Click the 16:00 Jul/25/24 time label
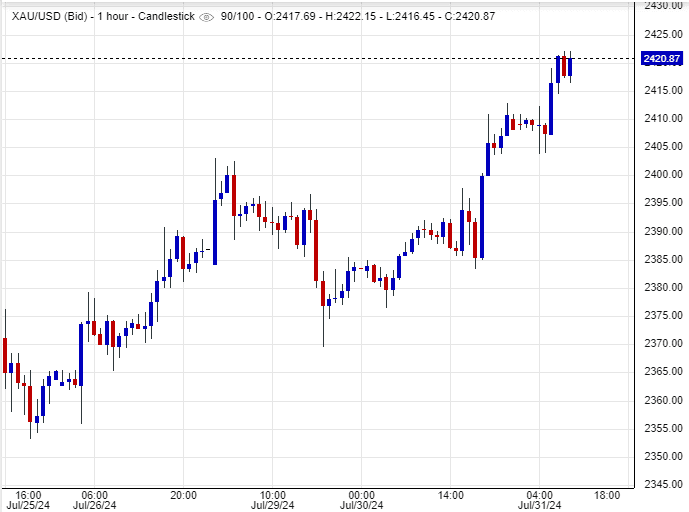689x512 pixels. click(28, 500)
